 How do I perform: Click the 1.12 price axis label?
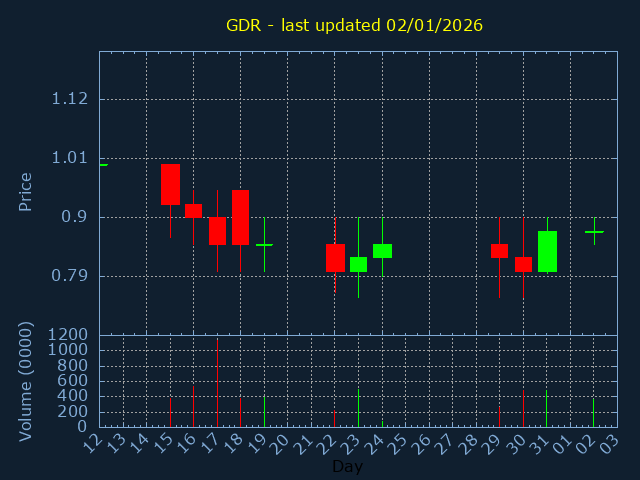[69, 99]
